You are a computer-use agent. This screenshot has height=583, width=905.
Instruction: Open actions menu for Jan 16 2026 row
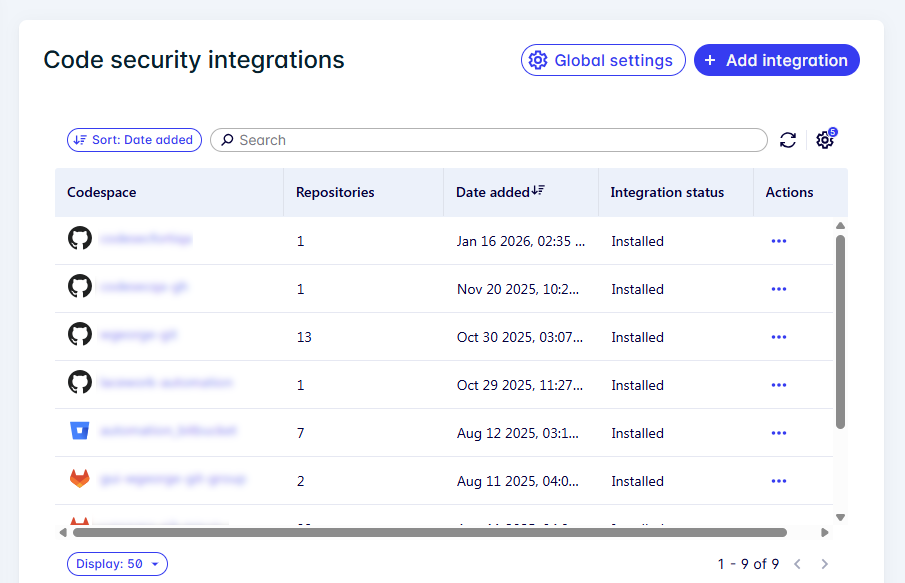779,241
